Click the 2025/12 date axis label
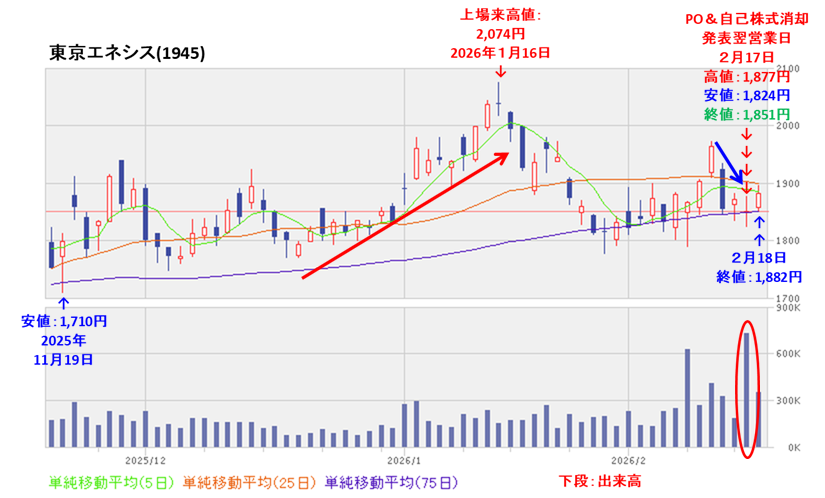The height and width of the screenshot is (498, 825). [x=145, y=460]
